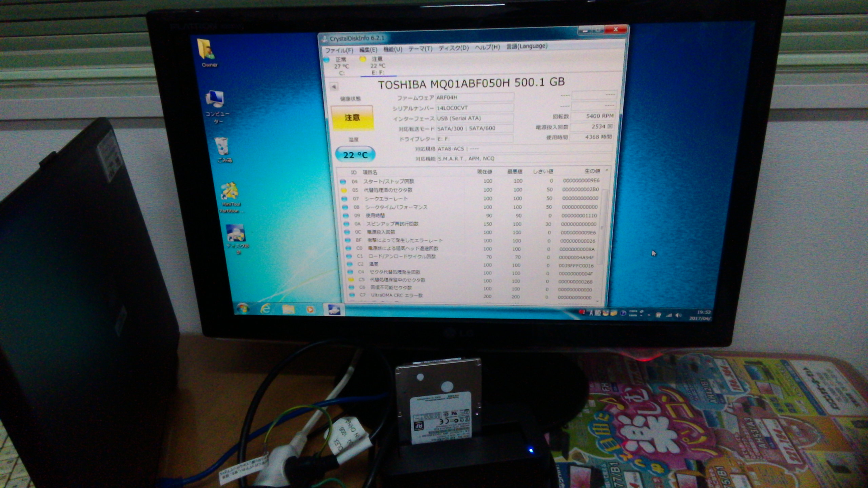Image resolution: width=868 pixels, height=488 pixels.
Task: Click the yellow 注意 health status button
Action: (x=352, y=118)
